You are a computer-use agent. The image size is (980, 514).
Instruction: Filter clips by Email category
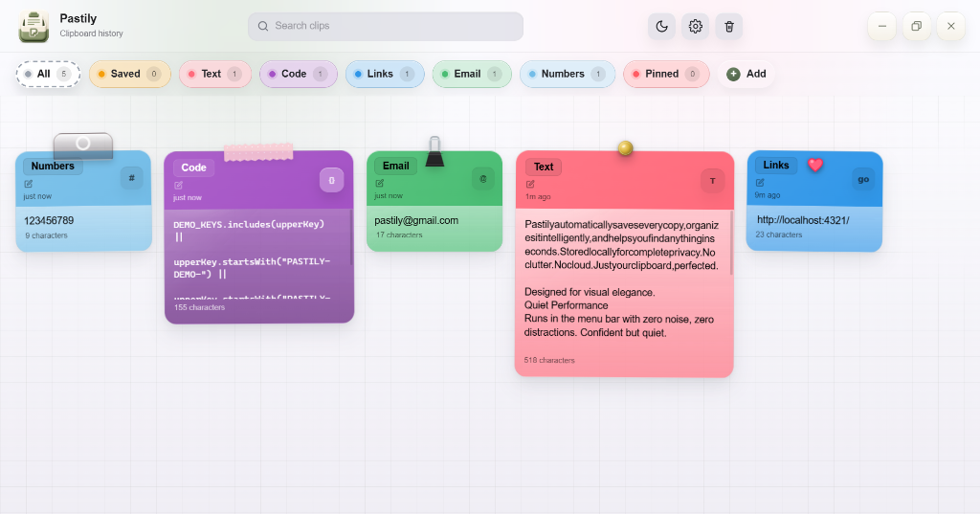click(472, 74)
